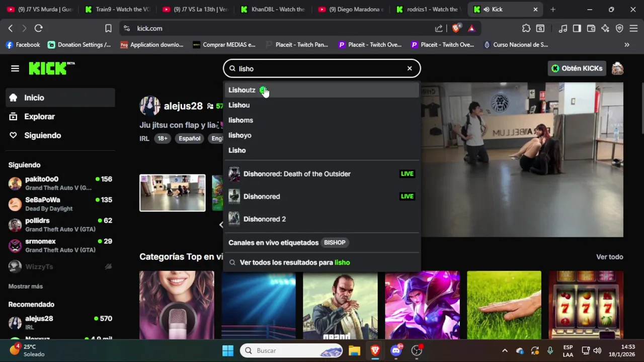Open pollidrs followed channel
Image resolution: width=644 pixels, height=362 pixels.
pyautogui.click(x=60, y=225)
